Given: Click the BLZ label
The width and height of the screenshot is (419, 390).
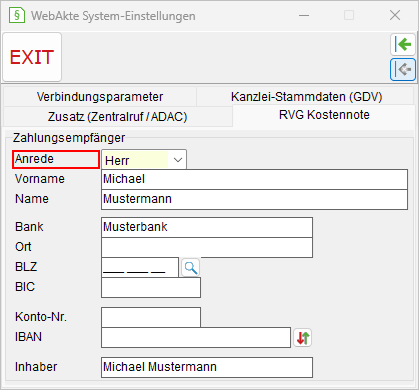Looking at the screenshot, I should coord(26,267).
